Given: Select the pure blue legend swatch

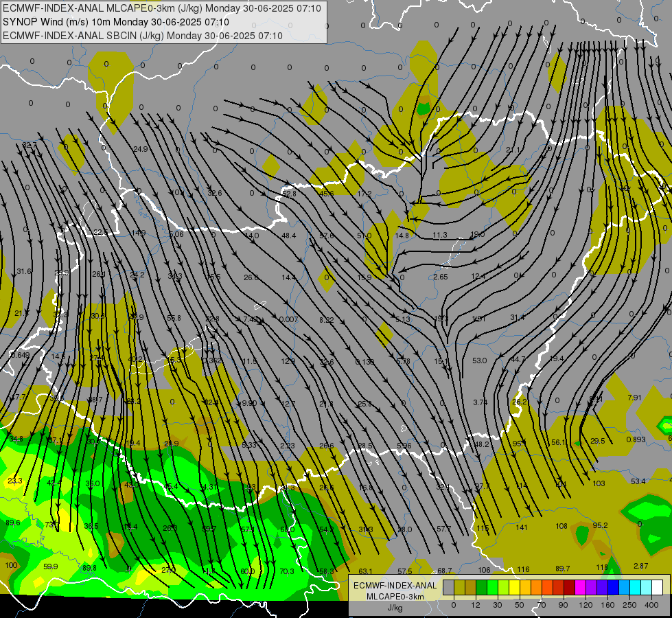Looking at the screenshot, I should 613,587.
